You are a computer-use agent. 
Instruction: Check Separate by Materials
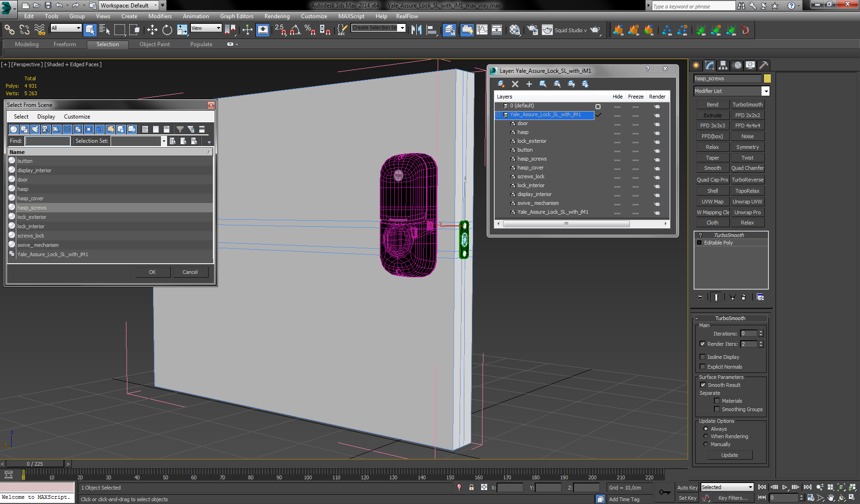pyautogui.click(x=717, y=401)
